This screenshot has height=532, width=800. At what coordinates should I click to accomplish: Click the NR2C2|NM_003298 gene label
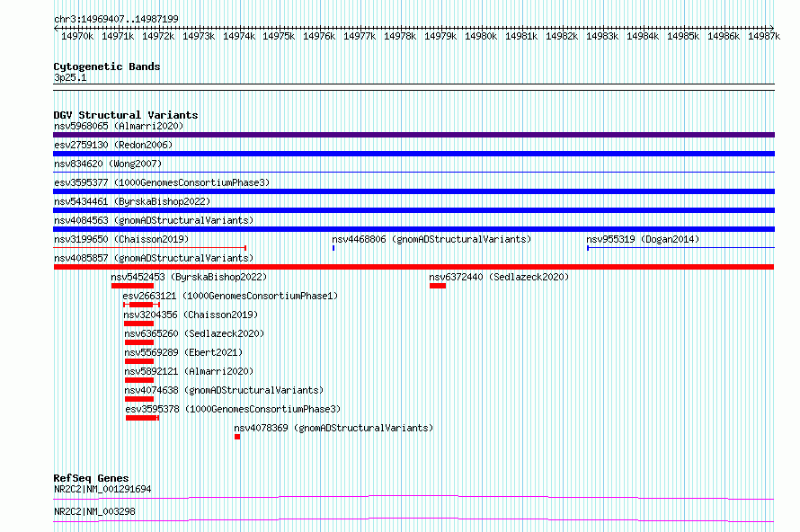click(x=94, y=511)
